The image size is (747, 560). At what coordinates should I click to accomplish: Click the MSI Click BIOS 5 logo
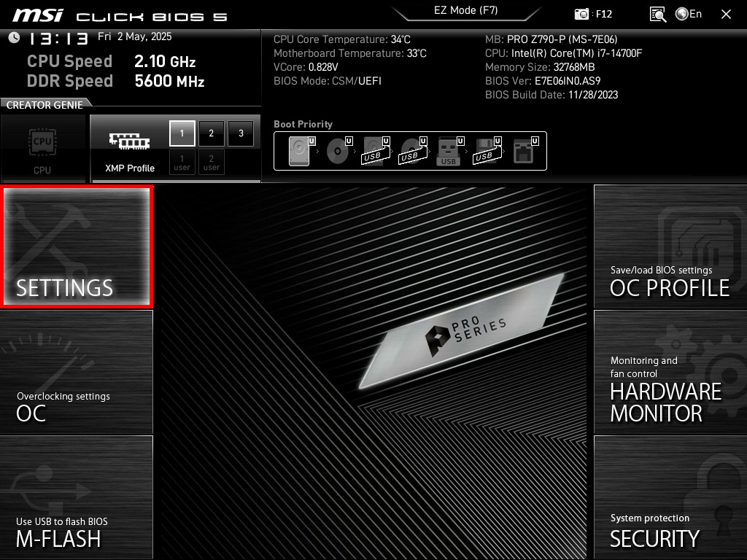(x=120, y=16)
